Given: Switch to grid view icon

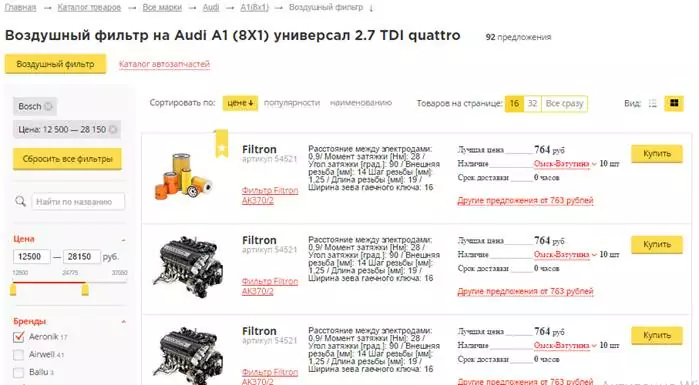Looking at the screenshot, I should [674, 103].
